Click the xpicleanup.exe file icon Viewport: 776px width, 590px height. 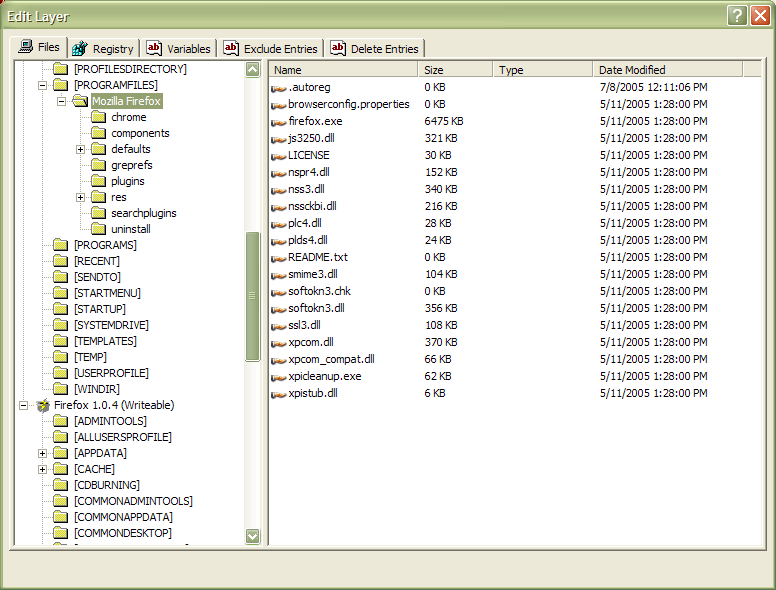(x=279, y=376)
